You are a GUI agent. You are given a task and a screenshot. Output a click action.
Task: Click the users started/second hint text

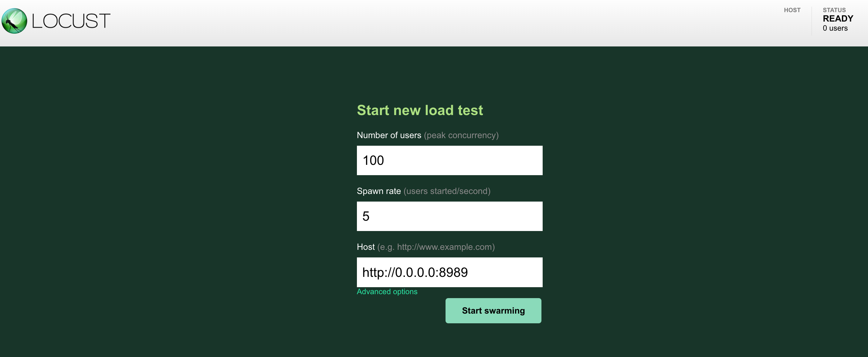coord(447,191)
